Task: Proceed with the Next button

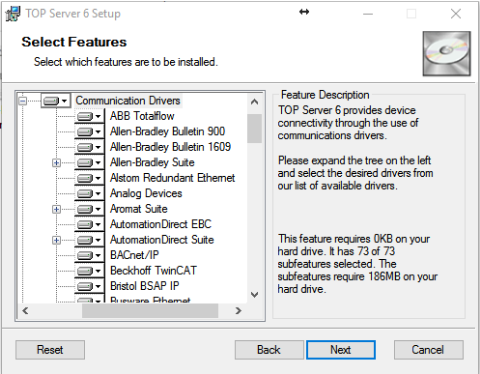Action: point(341,350)
